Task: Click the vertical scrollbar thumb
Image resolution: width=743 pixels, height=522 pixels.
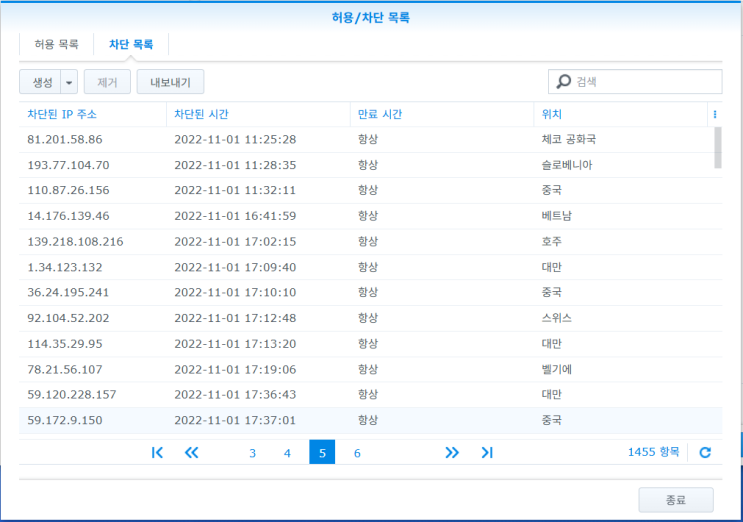Action: point(718,147)
